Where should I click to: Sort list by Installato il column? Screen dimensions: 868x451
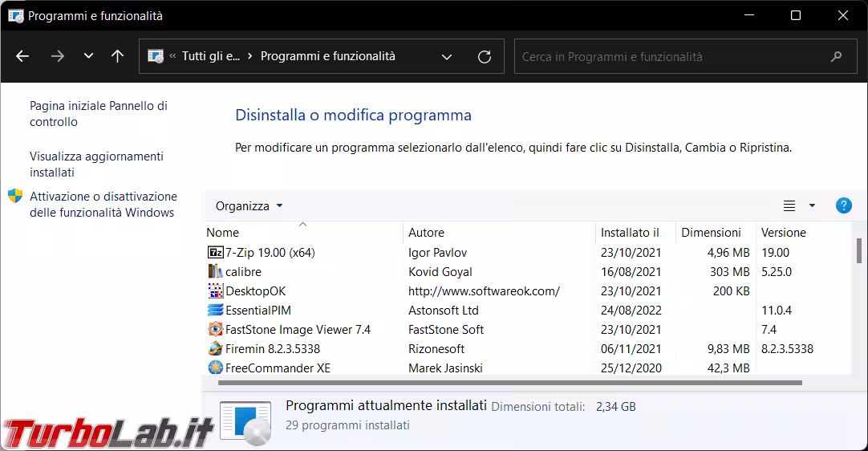630,233
